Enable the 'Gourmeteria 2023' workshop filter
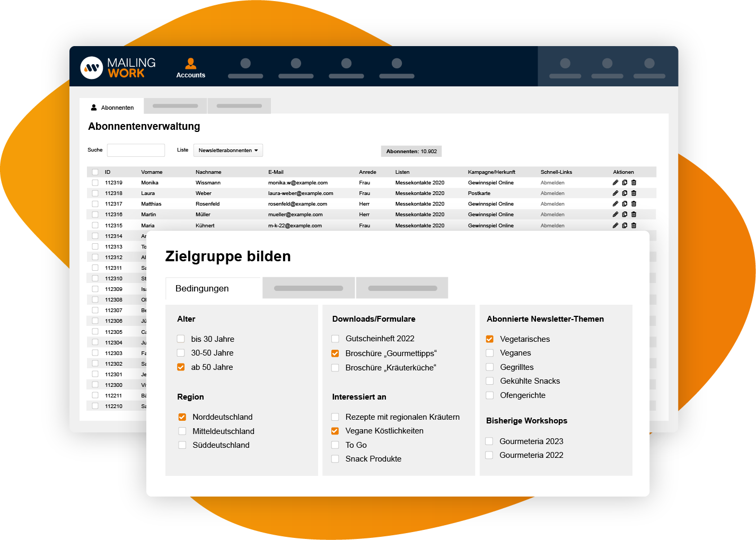The image size is (756, 540). (x=489, y=441)
